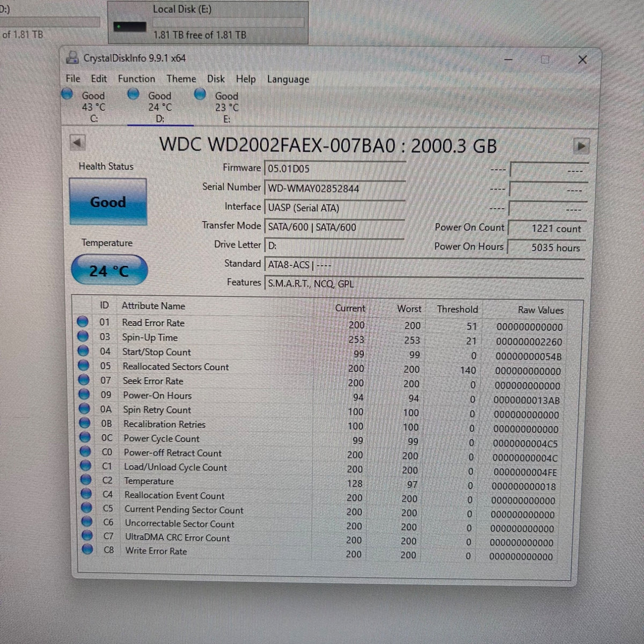644x644 pixels.
Task: Open the File menu
Action: 72,78
